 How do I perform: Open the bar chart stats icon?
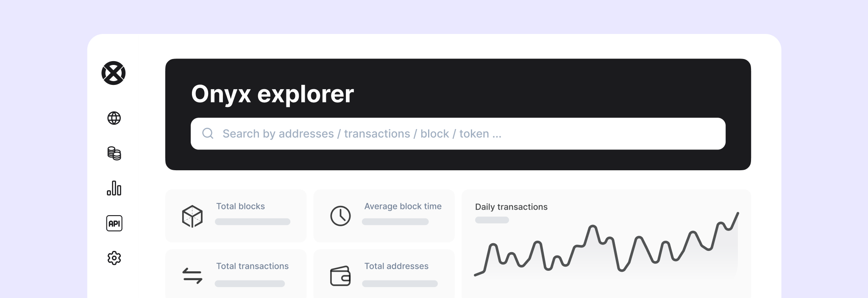click(114, 188)
